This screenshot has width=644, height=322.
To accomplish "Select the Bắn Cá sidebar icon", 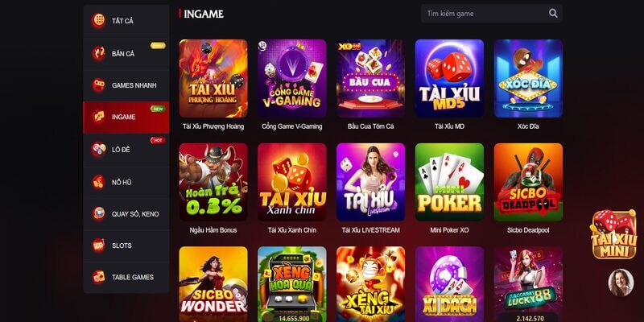I will coord(98,53).
